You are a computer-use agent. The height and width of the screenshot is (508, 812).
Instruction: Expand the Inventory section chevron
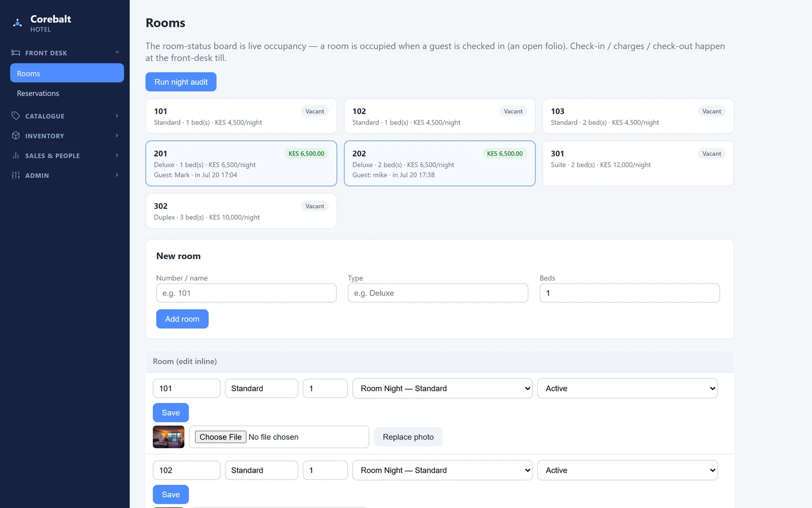coord(117,136)
